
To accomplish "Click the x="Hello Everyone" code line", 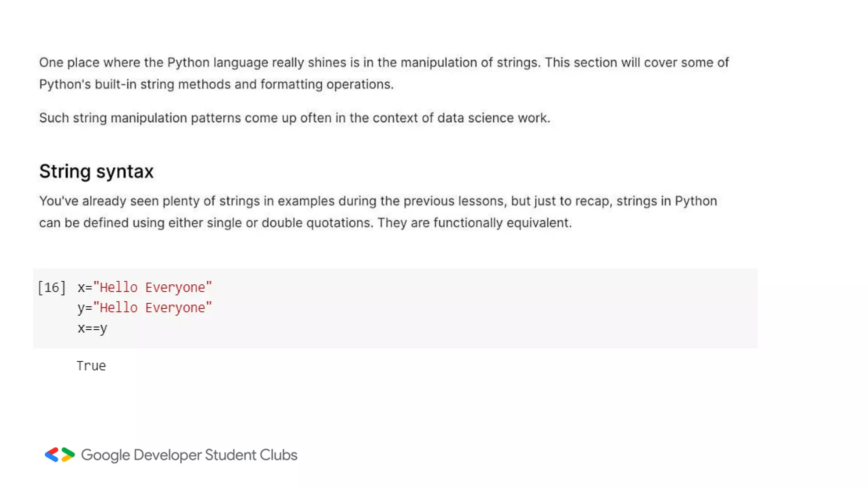I will pyautogui.click(x=144, y=288).
